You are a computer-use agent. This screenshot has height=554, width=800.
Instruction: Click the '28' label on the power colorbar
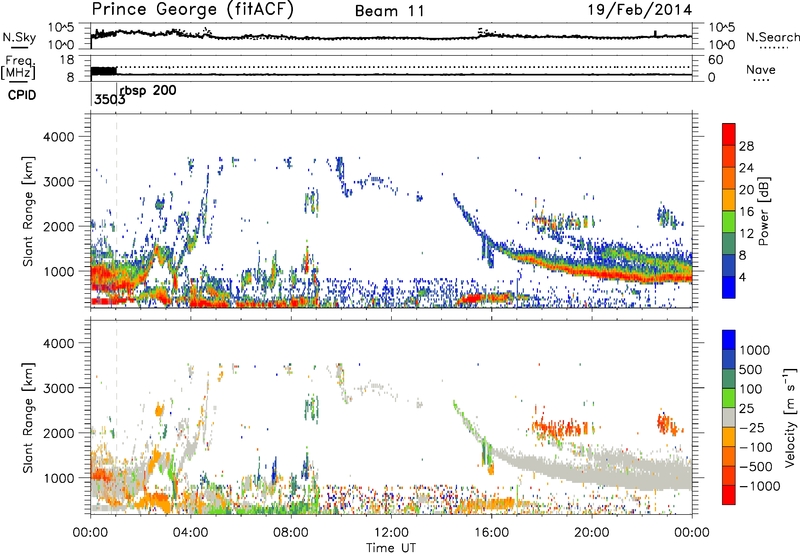[x=746, y=146]
